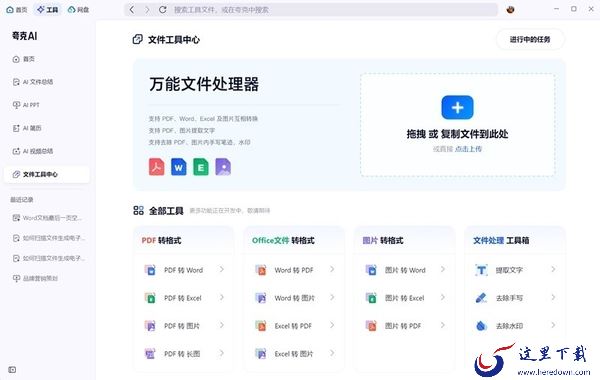This screenshot has width=600, height=380.
Task: Click the blue Word file type icon
Action: [x=179, y=167]
